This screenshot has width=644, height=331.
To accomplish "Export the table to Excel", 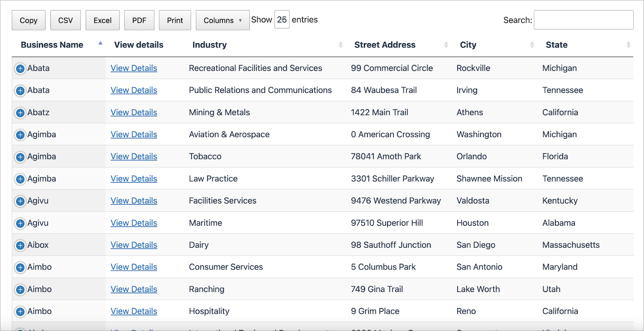I will (103, 20).
